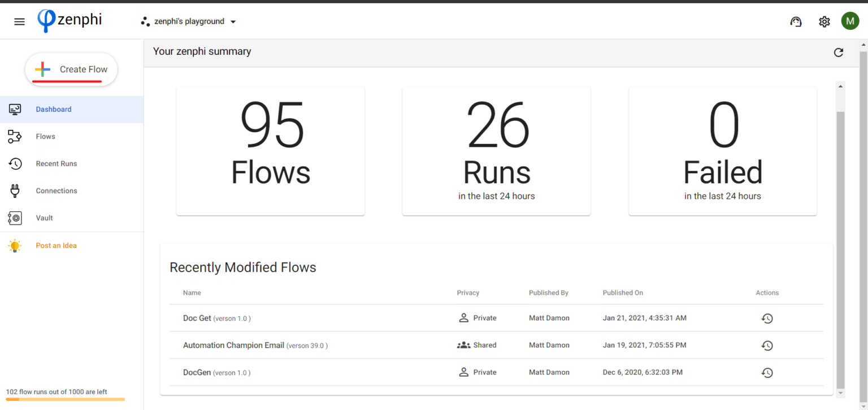Click the Connections plug icon

[x=15, y=190]
